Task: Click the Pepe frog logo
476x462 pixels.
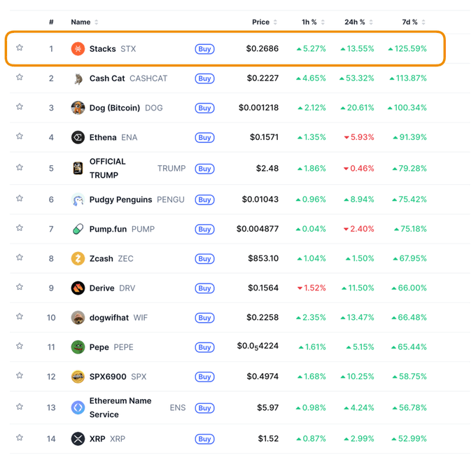Action: click(78, 347)
